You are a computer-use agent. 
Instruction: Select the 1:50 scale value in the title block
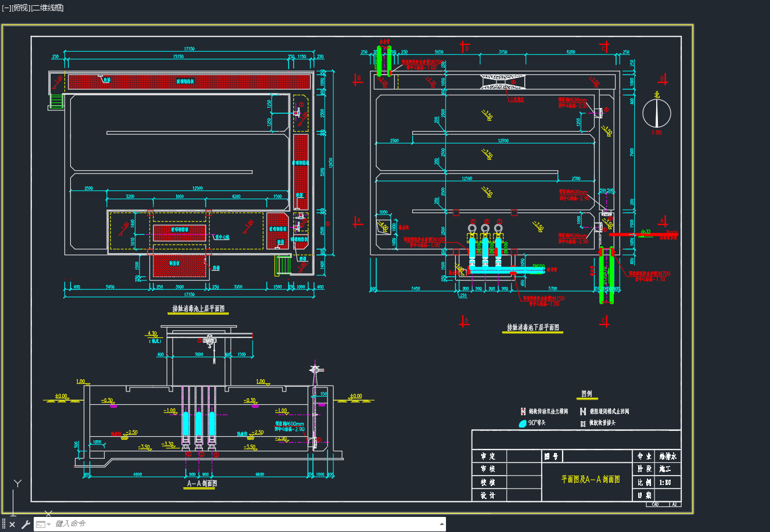(665, 483)
